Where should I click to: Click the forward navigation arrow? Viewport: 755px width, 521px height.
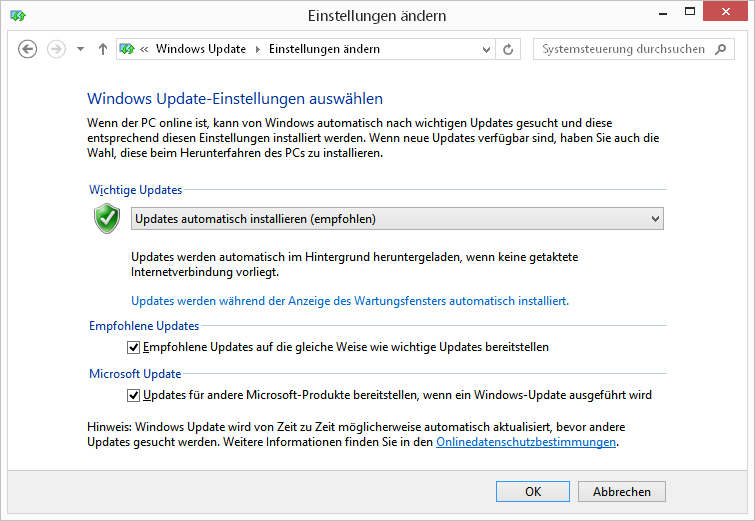[56, 49]
